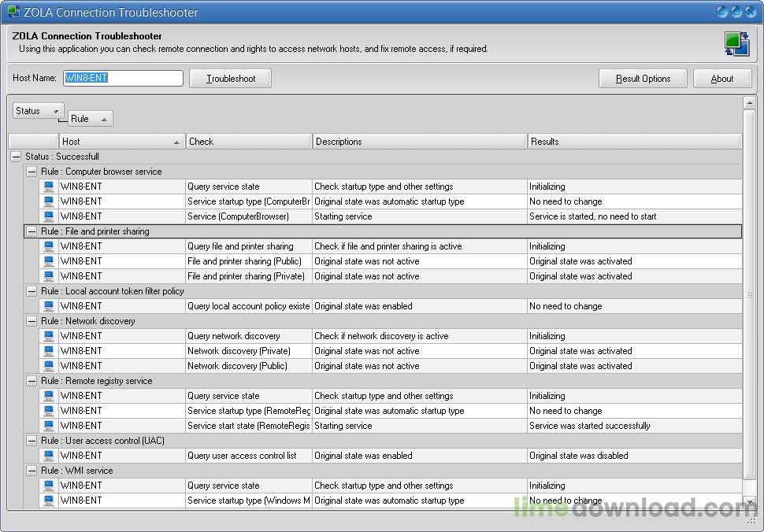Click the vertical scrollbar thumb grip
Viewport: 764px width, 532px height.
click(749, 294)
